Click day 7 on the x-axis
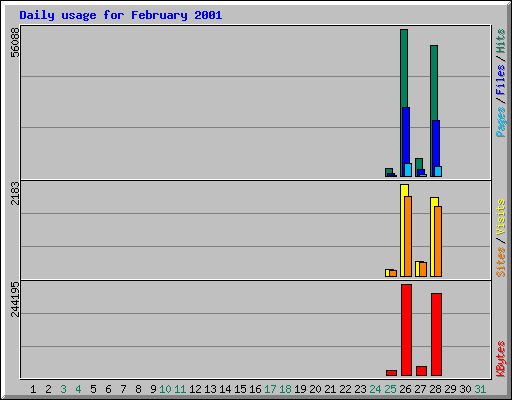 point(123,389)
